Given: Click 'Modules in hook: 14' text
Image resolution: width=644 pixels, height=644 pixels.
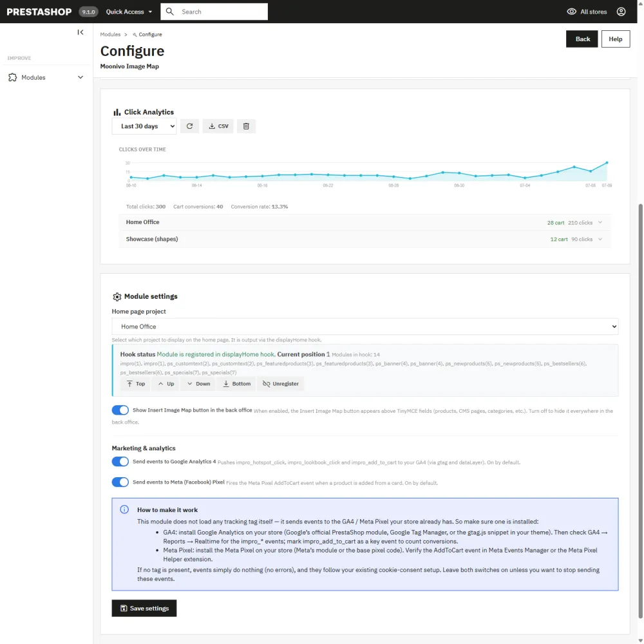Looking at the screenshot, I should pyautogui.click(x=355, y=354).
